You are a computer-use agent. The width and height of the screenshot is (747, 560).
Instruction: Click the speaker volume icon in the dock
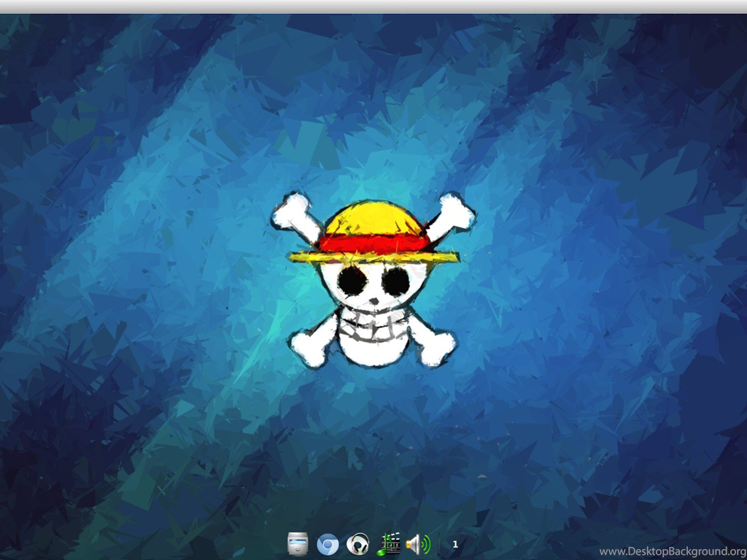click(418, 544)
